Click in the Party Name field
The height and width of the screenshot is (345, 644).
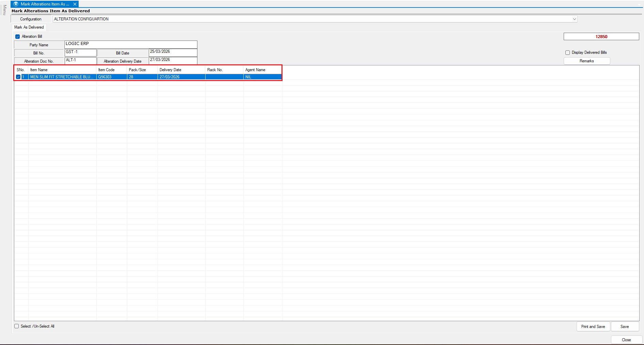click(x=131, y=45)
